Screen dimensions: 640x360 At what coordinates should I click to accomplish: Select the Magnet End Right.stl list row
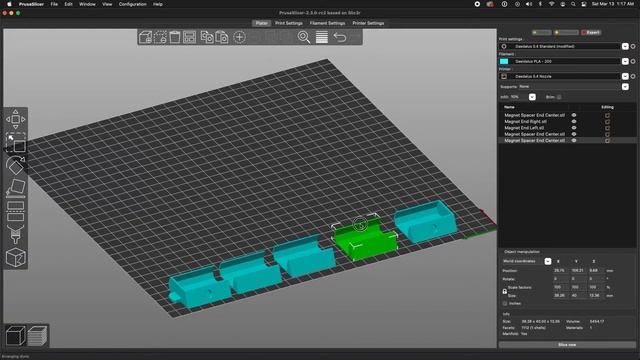tap(525, 122)
